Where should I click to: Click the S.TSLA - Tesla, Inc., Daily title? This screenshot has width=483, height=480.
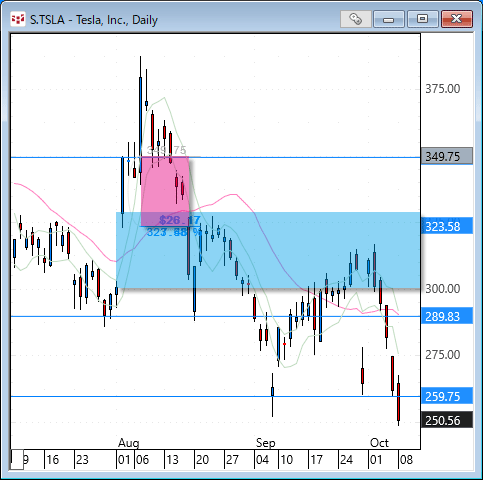(94, 20)
